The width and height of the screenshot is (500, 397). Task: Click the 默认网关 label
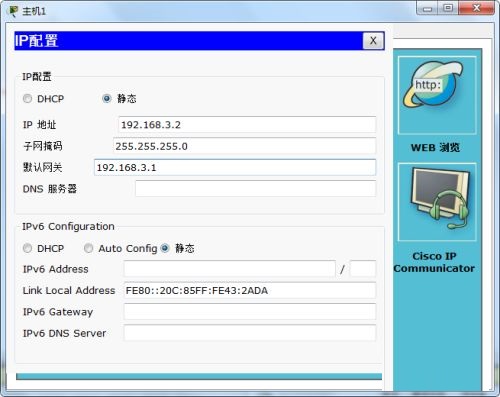click(43, 167)
